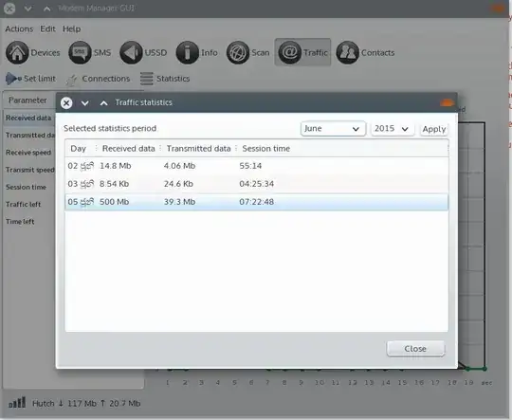Image resolution: width=512 pixels, height=420 pixels.
Task: Open the Connections toolbar item
Action: click(98, 79)
